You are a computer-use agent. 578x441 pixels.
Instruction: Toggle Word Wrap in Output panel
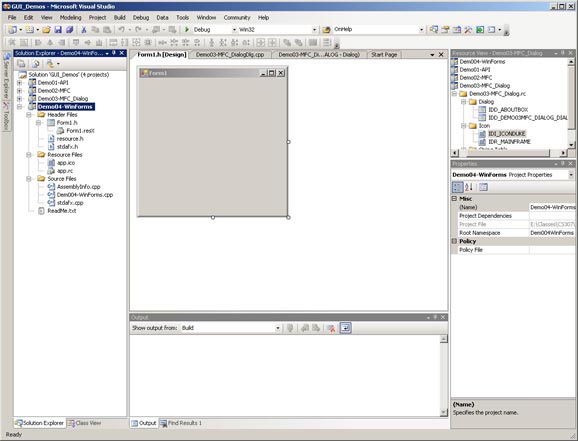click(345, 328)
